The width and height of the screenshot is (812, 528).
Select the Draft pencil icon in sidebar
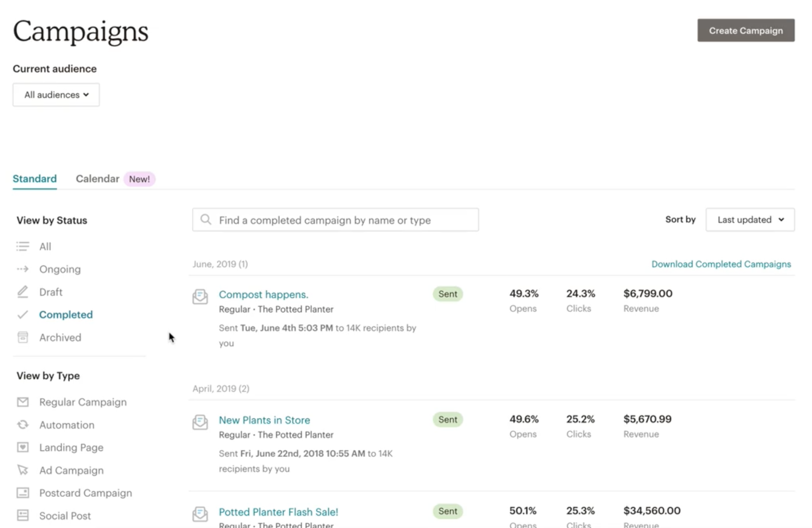(23, 292)
